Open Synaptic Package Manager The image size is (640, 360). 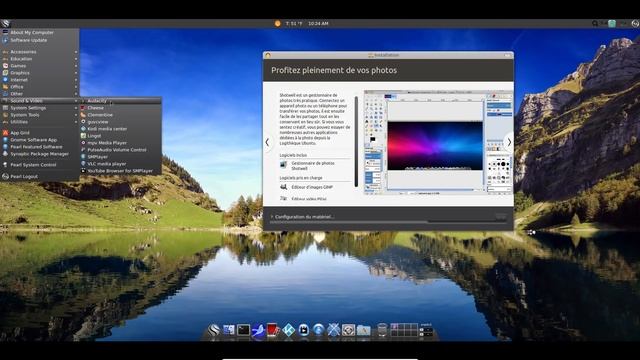pos(40,154)
